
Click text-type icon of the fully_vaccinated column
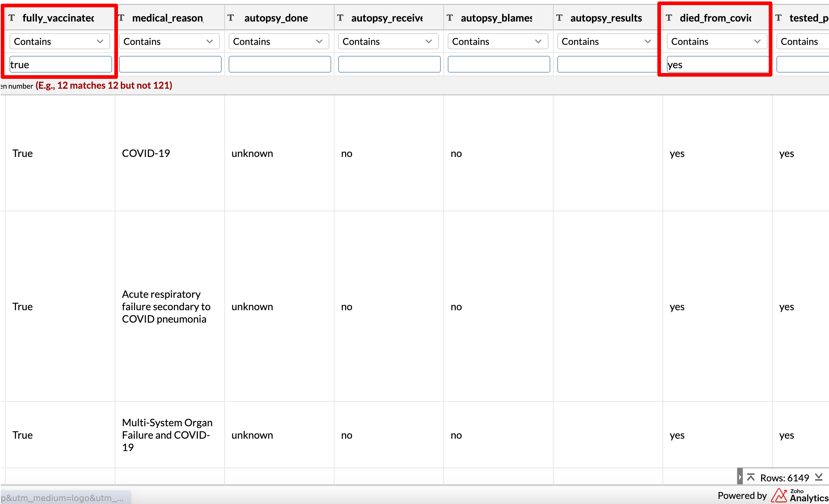click(x=12, y=18)
